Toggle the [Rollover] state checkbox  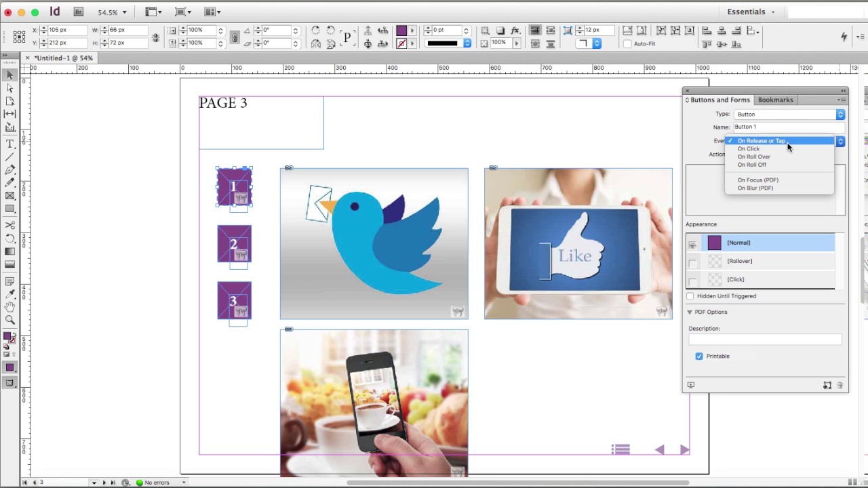(692, 262)
